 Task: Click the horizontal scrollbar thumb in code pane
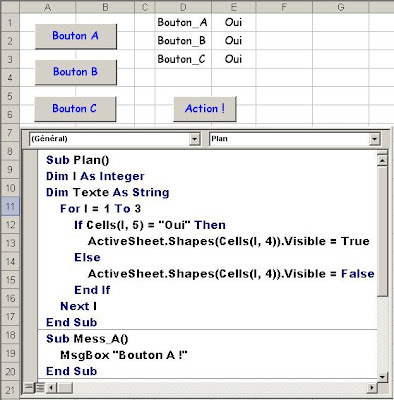pos(65,387)
